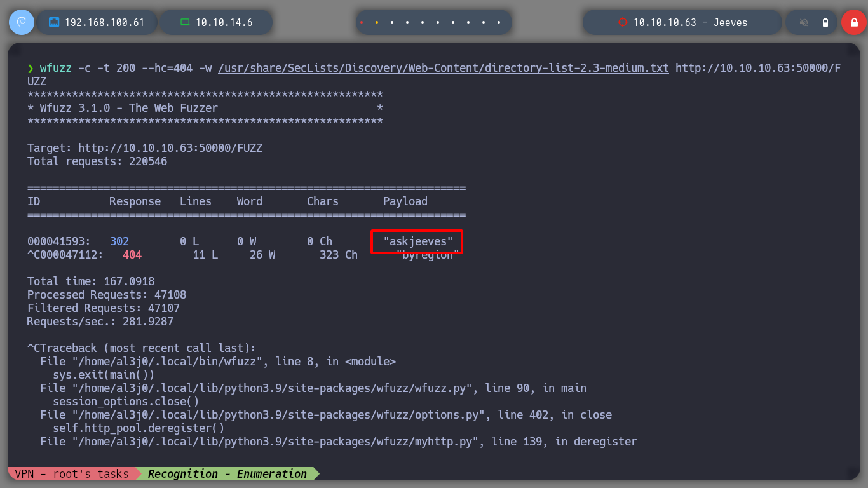Click the Response column header
The width and height of the screenshot is (868, 488).
coord(135,201)
